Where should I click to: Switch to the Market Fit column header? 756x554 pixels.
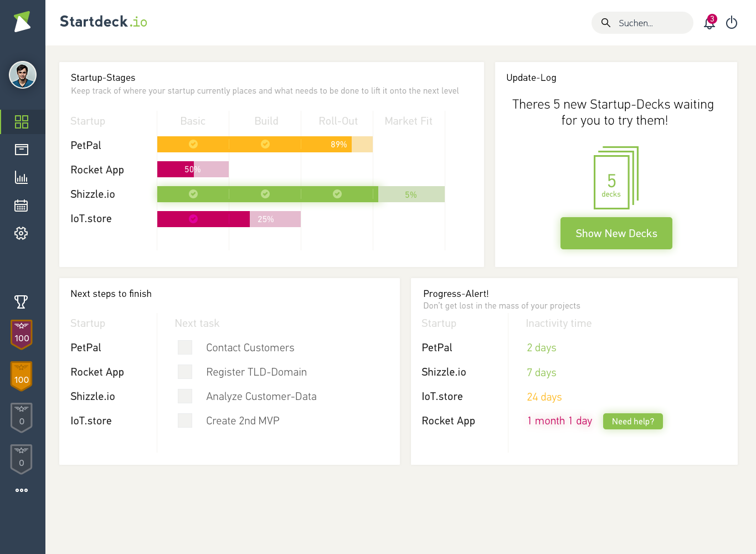coord(408,121)
